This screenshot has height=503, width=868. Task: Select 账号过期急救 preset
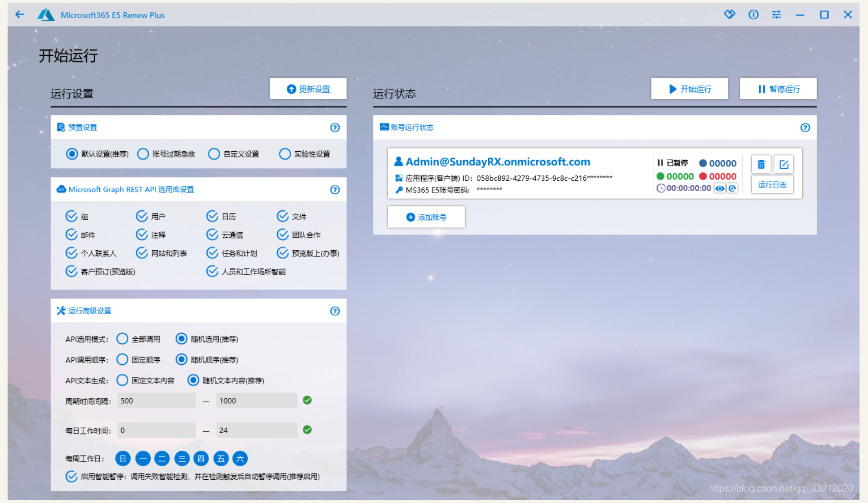point(143,154)
